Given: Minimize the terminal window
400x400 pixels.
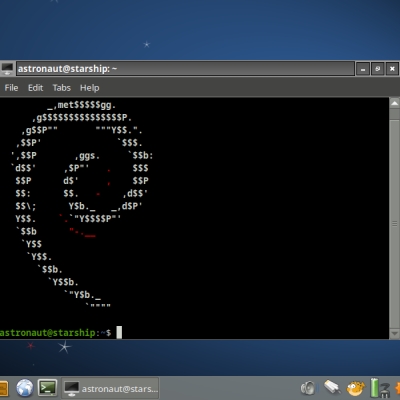Looking at the screenshot, I should pos(363,69).
